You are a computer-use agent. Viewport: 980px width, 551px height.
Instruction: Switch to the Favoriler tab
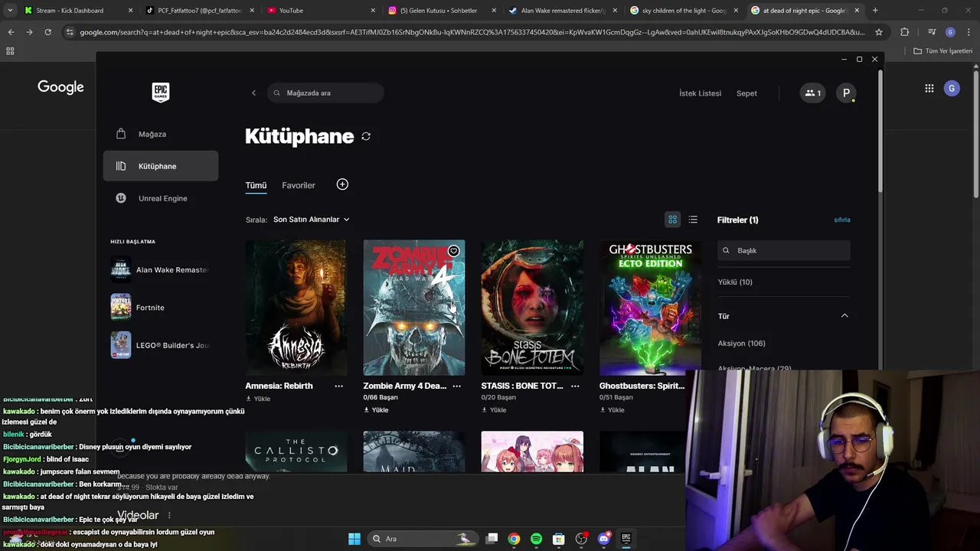pyautogui.click(x=299, y=185)
